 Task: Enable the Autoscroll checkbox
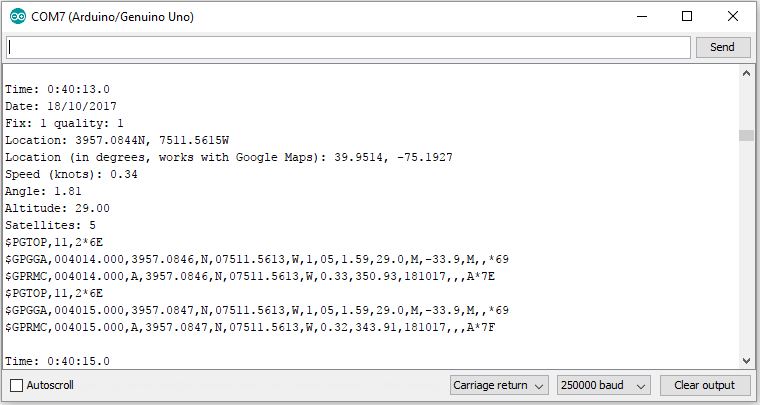coord(16,386)
